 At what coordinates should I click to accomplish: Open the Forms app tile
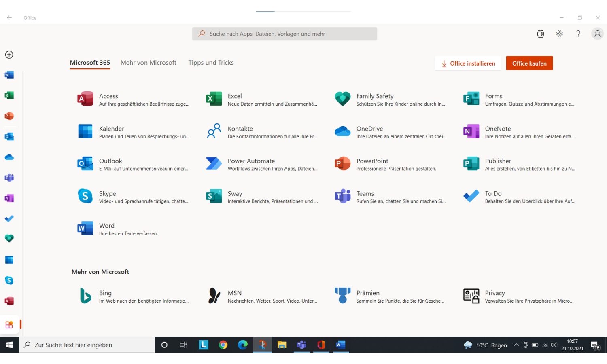519,99
